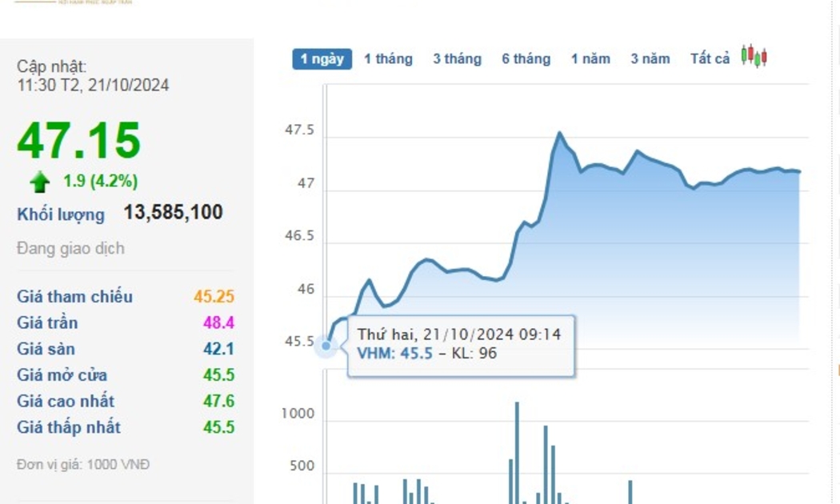Click the Khối lượng volume label

[x=61, y=214]
